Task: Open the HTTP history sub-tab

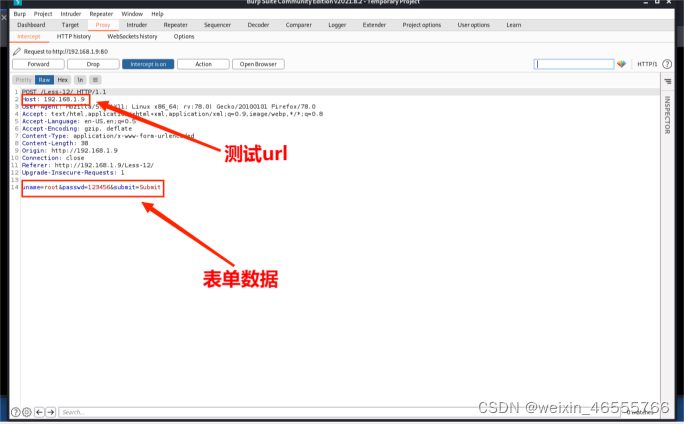Action: tap(74, 37)
